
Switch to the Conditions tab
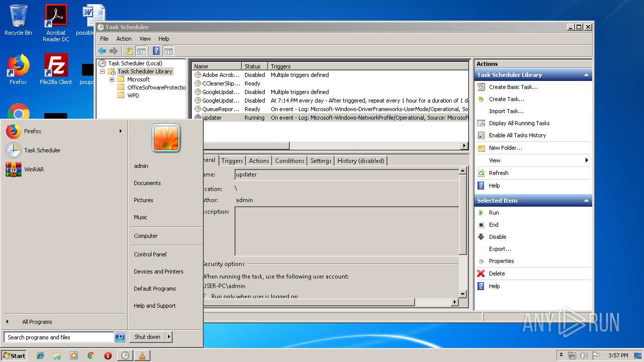[x=290, y=161]
